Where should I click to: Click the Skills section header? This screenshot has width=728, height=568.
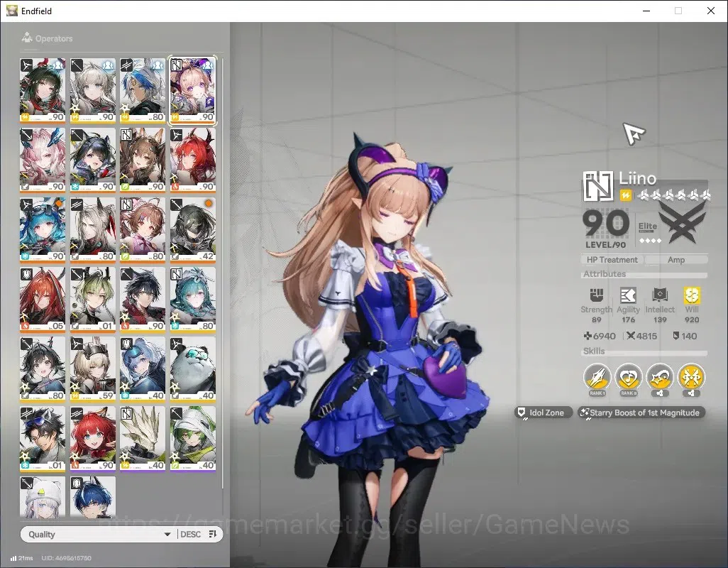tap(594, 351)
